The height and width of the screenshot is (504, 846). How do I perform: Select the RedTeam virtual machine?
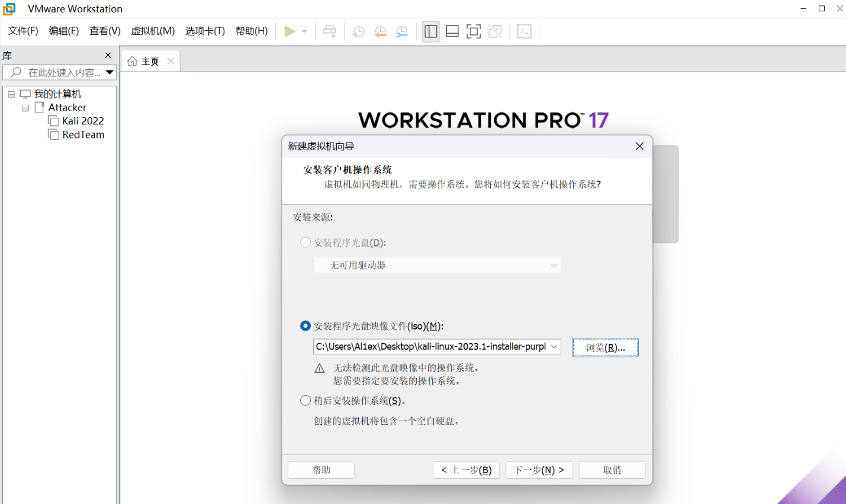click(83, 135)
